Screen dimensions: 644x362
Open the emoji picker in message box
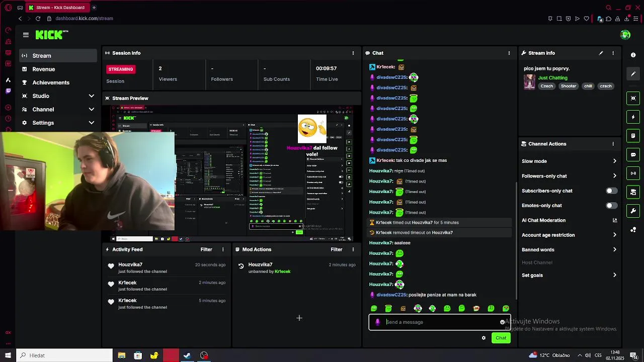(x=502, y=322)
